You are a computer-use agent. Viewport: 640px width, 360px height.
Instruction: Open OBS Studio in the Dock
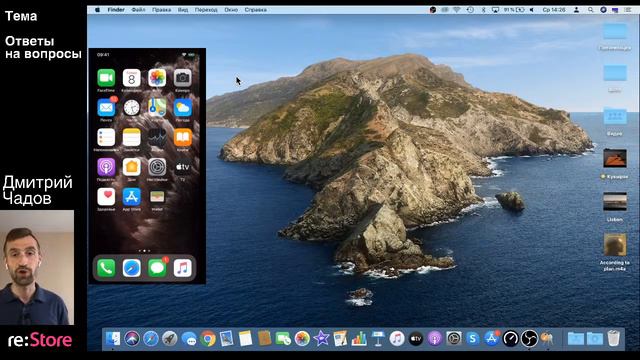coord(529,339)
